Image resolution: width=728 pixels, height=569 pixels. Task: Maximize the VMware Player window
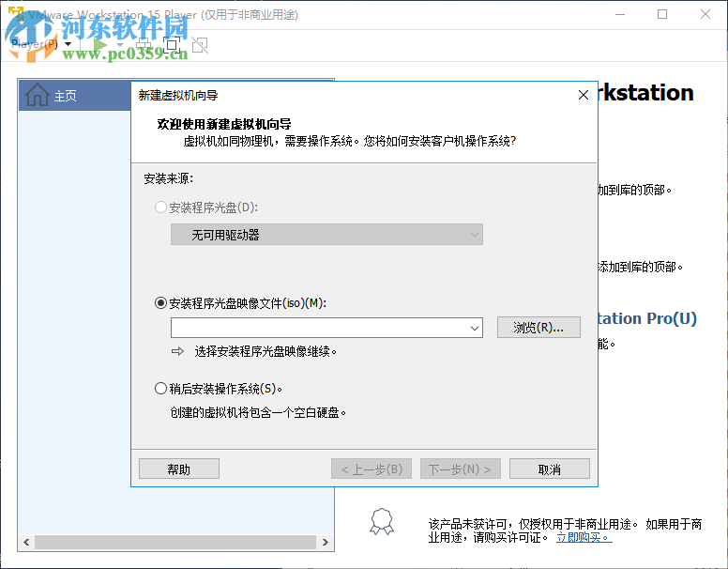[662, 14]
